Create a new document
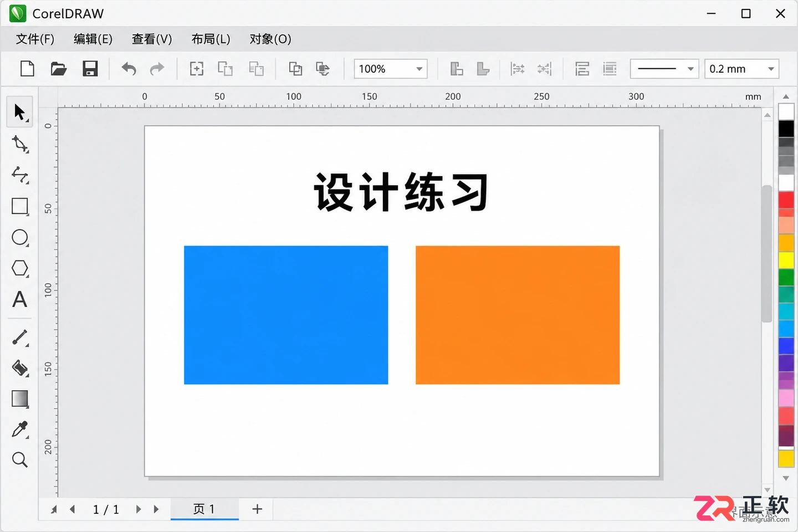This screenshot has width=798, height=532. click(x=27, y=69)
